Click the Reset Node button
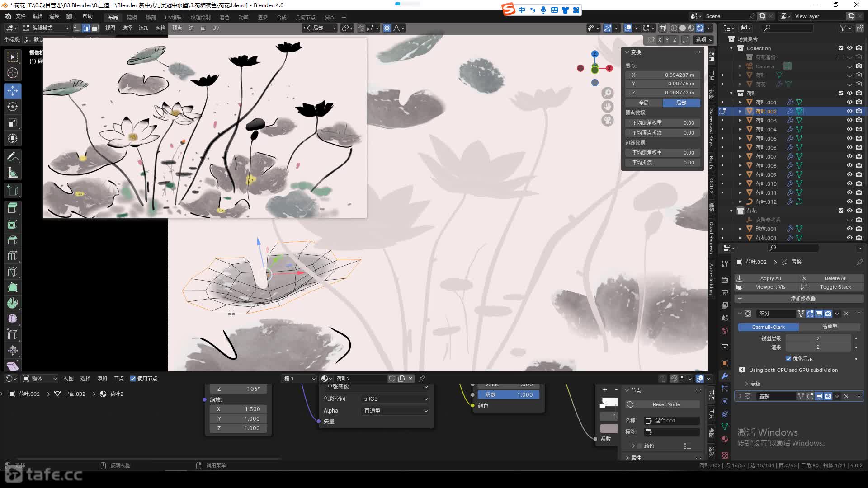 click(663, 404)
